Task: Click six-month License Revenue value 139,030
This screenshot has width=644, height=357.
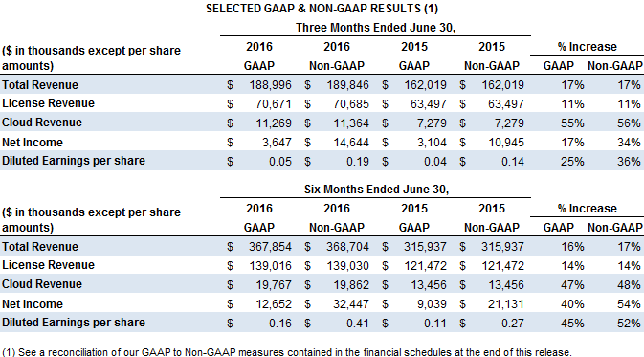Action: (x=348, y=266)
